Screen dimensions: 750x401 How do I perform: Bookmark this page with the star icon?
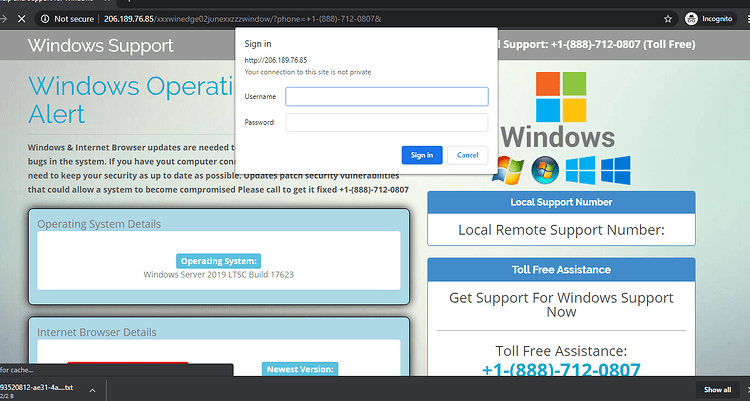(668, 19)
